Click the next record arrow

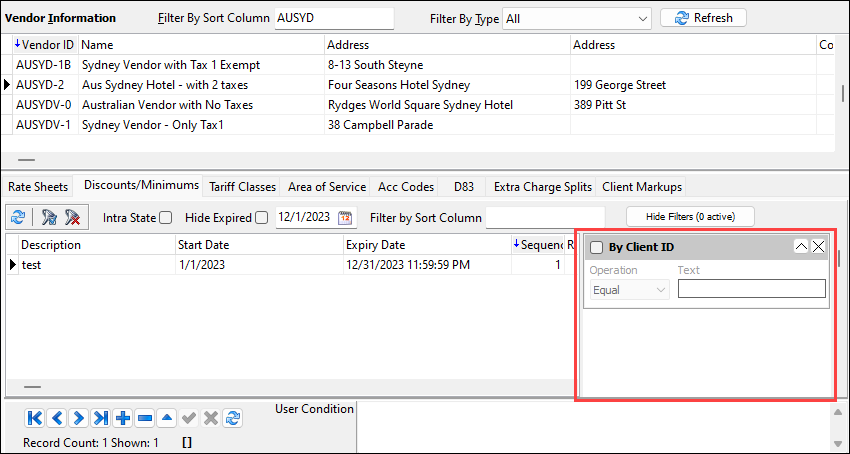click(x=79, y=418)
